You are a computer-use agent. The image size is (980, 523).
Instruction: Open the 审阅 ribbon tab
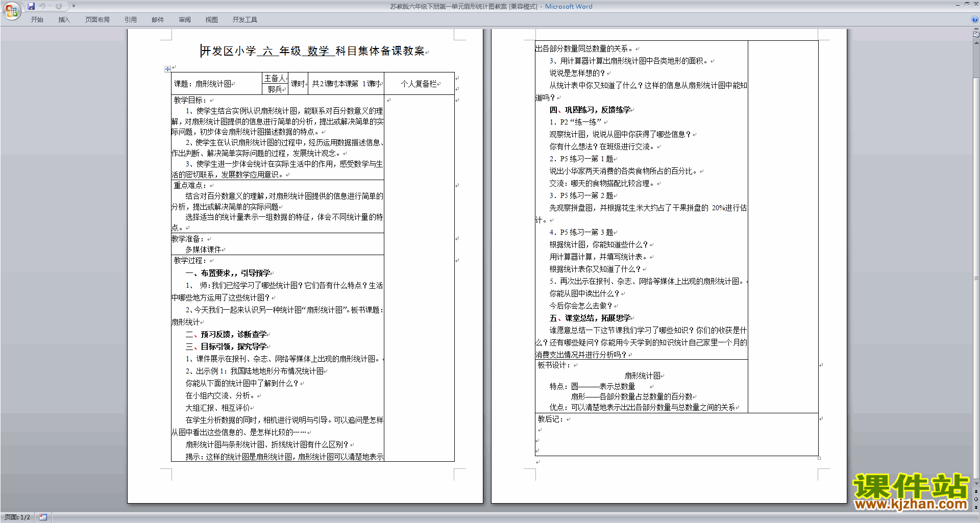point(185,19)
